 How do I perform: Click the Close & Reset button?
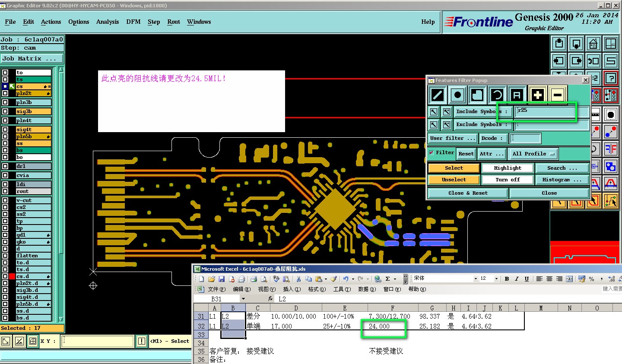pyautogui.click(x=468, y=193)
